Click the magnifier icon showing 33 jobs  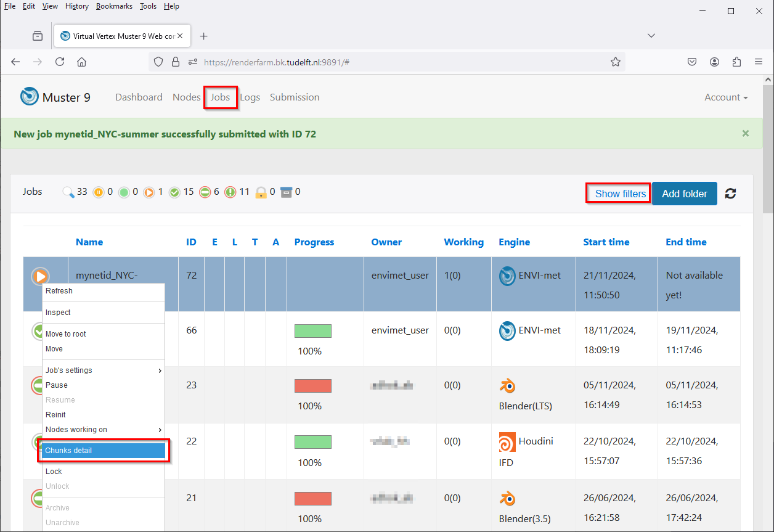[x=69, y=191]
